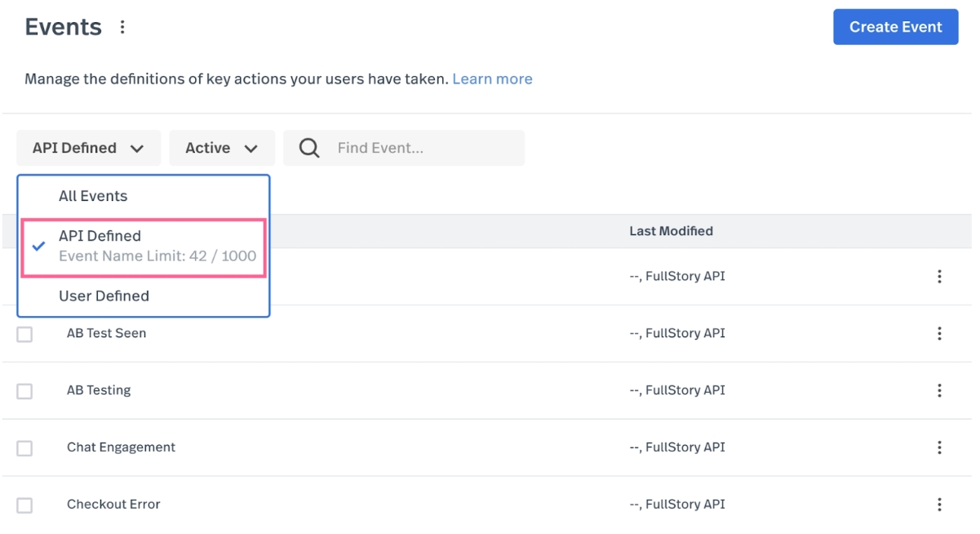This screenshot has width=980, height=534.
Task: Choose All Events in the dropdown list
Action: pos(144,196)
